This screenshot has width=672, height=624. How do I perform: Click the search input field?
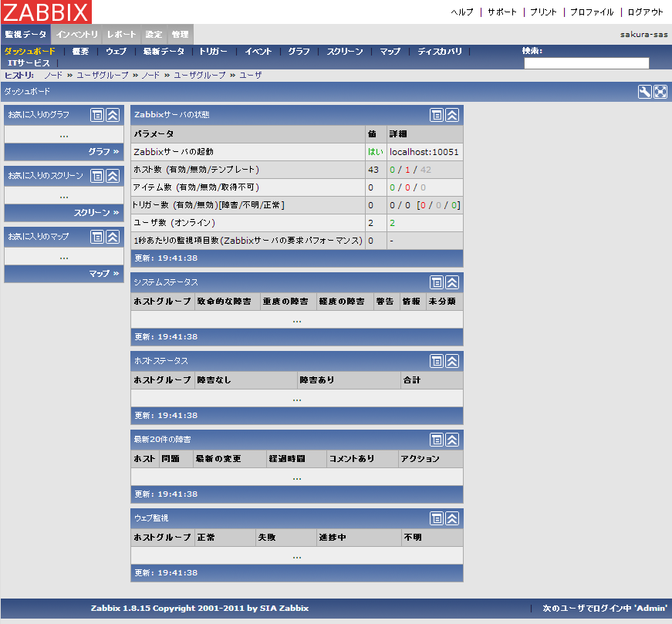coord(586,63)
